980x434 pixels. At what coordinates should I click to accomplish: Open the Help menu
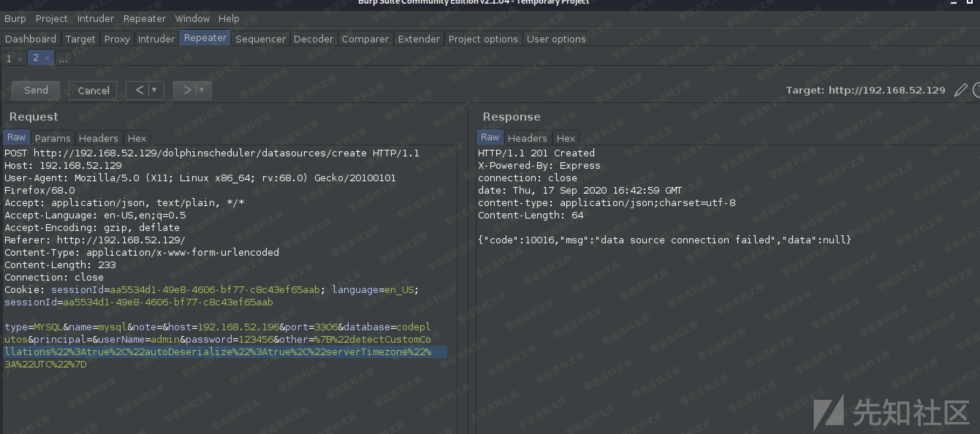[x=229, y=19]
